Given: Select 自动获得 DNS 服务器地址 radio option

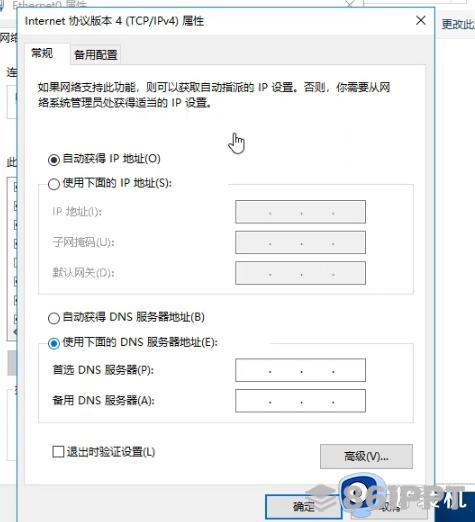Looking at the screenshot, I should point(54,318).
